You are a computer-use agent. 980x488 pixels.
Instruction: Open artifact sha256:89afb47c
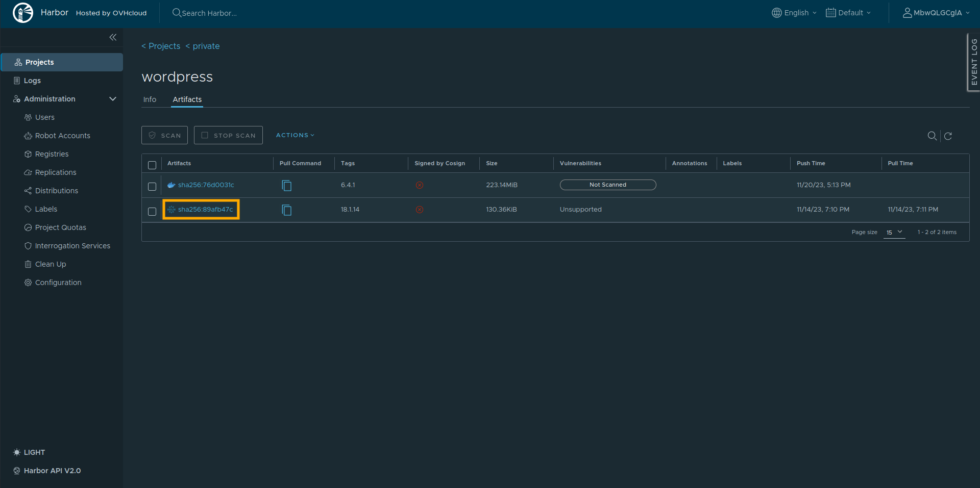click(x=205, y=210)
